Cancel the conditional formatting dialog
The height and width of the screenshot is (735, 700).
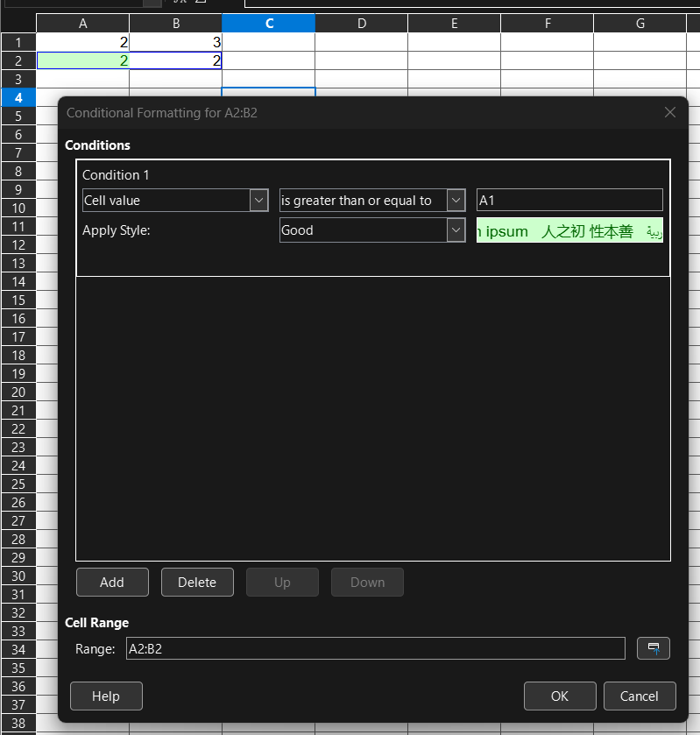(x=639, y=696)
